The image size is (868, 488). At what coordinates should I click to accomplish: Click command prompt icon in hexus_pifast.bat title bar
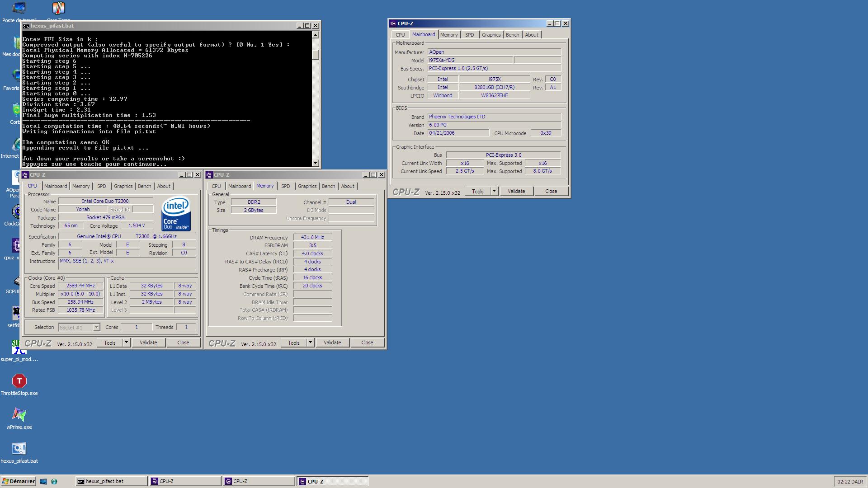26,26
